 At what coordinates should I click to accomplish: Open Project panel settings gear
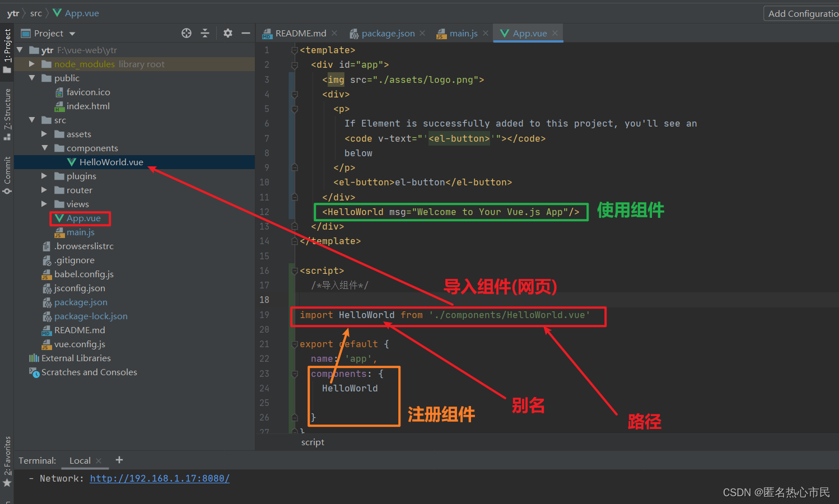pyautogui.click(x=227, y=34)
